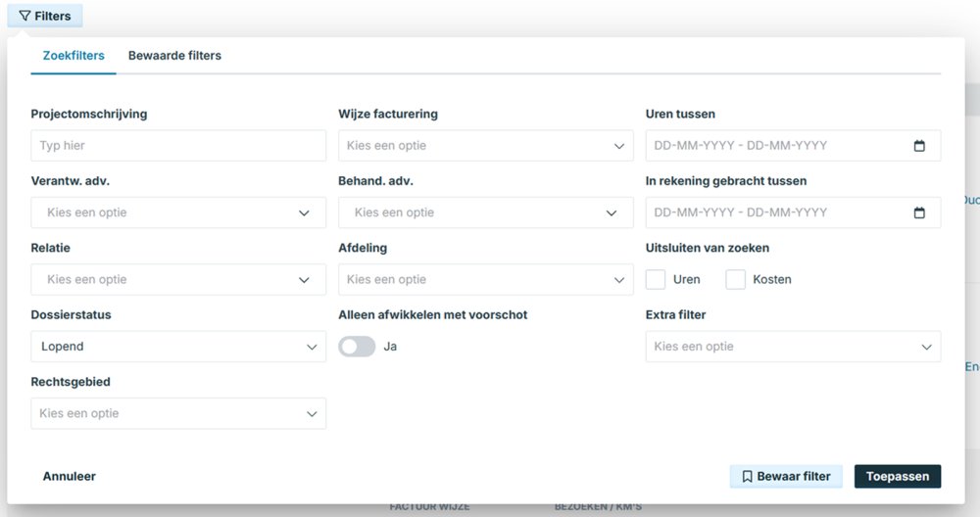The image size is (980, 517).
Task: Toggle Alleen afwikkelen met voorschot switch
Action: pyautogui.click(x=357, y=347)
